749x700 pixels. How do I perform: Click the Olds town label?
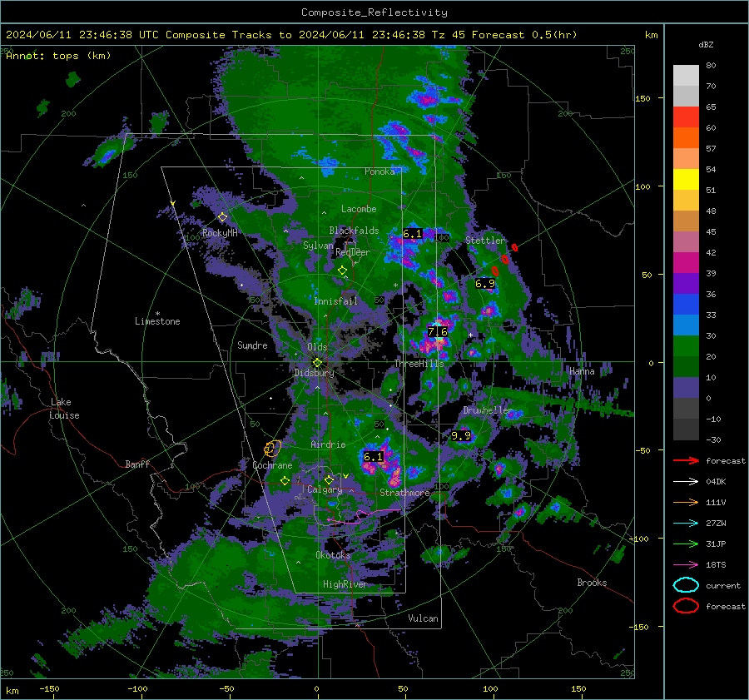point(317,347)
